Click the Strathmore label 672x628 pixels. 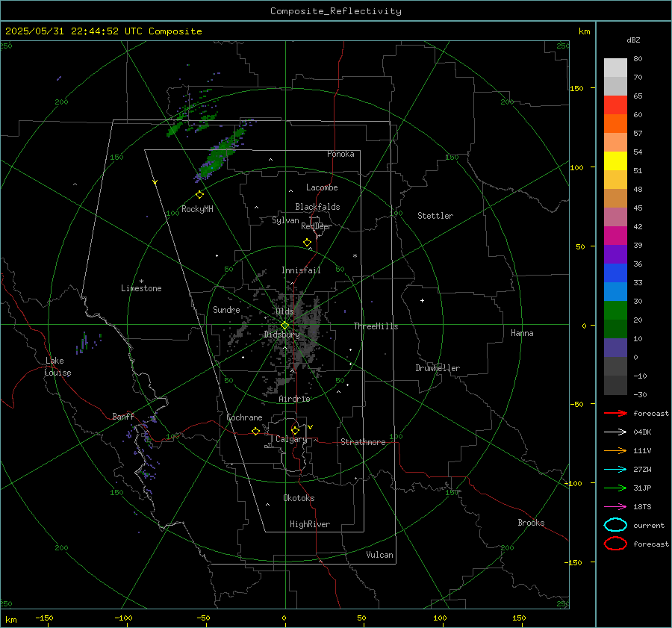(363, 442)
